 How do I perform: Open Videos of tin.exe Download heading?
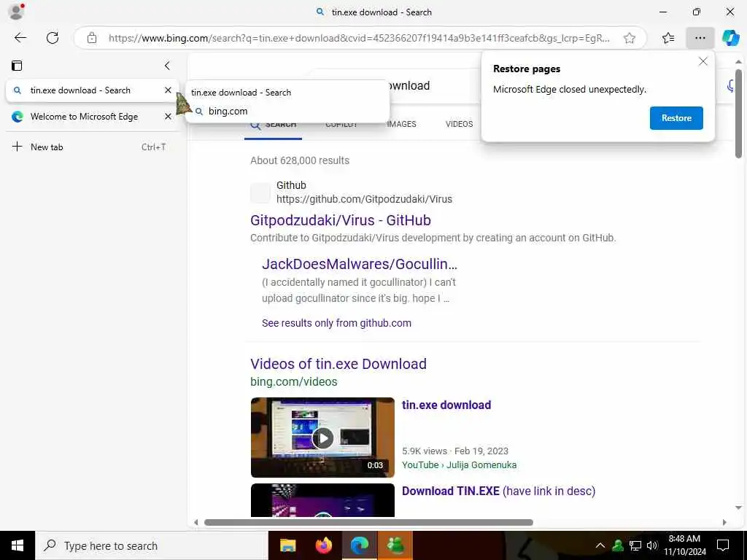click(338, 364)
